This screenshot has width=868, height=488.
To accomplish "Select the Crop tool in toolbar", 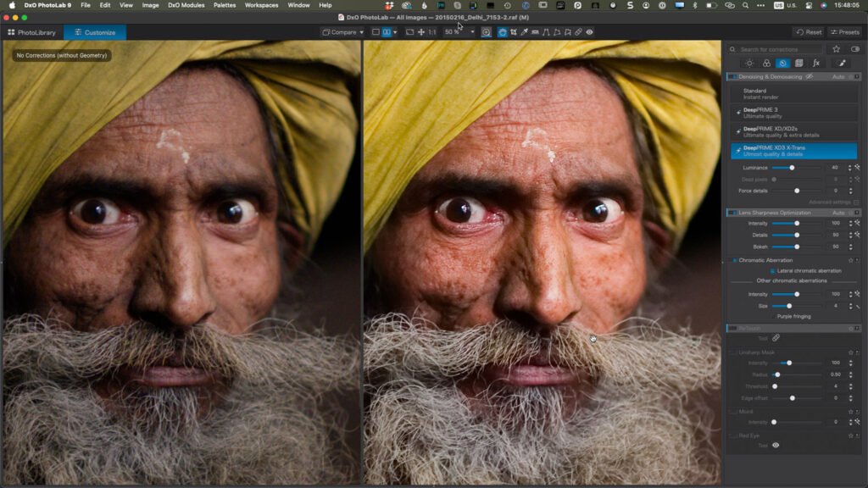I will point(514,32).
